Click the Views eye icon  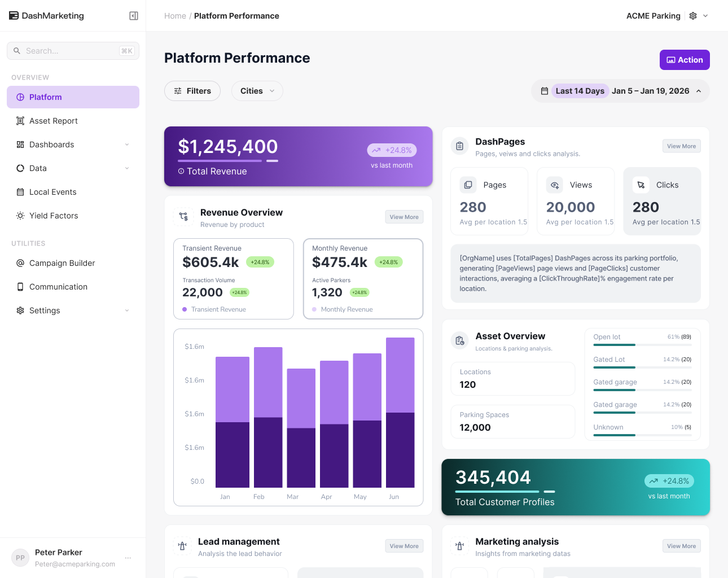point(555,185)
